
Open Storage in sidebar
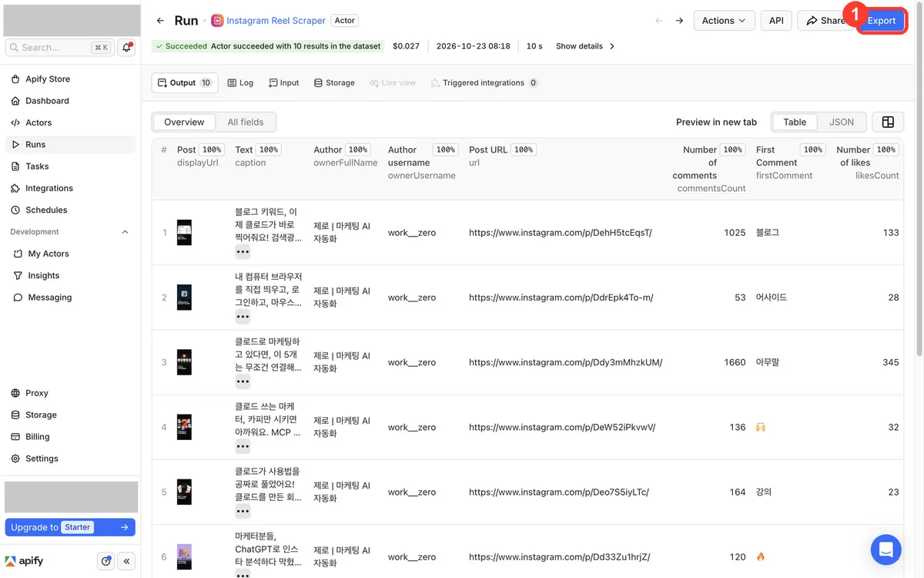click(70, 415)
